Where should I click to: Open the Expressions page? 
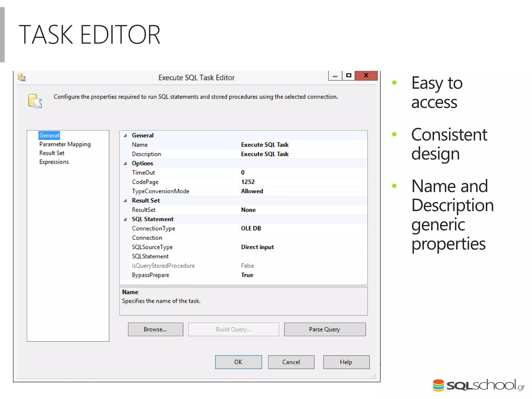(54, 162)
